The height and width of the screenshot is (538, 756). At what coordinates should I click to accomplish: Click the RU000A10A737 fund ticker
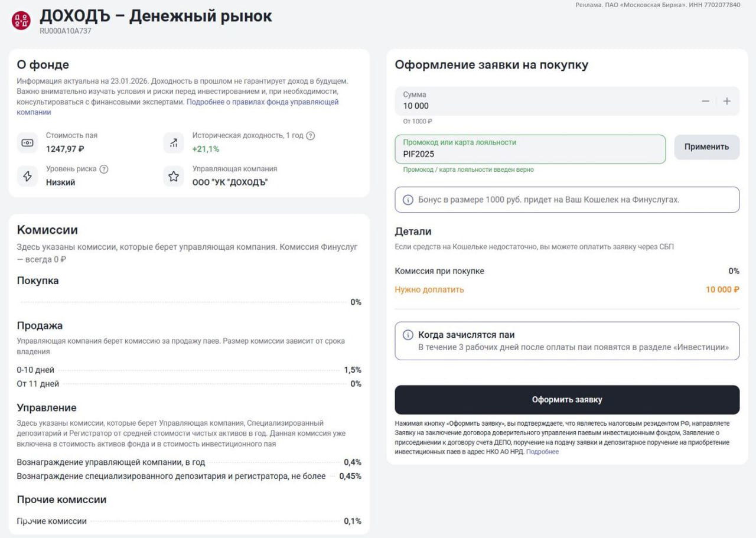(x=65, y=30)
